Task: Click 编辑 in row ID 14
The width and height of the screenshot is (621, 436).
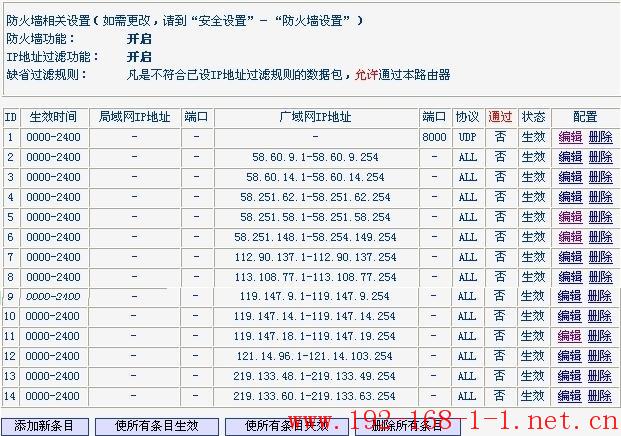Action: click(x=570, y=396)
